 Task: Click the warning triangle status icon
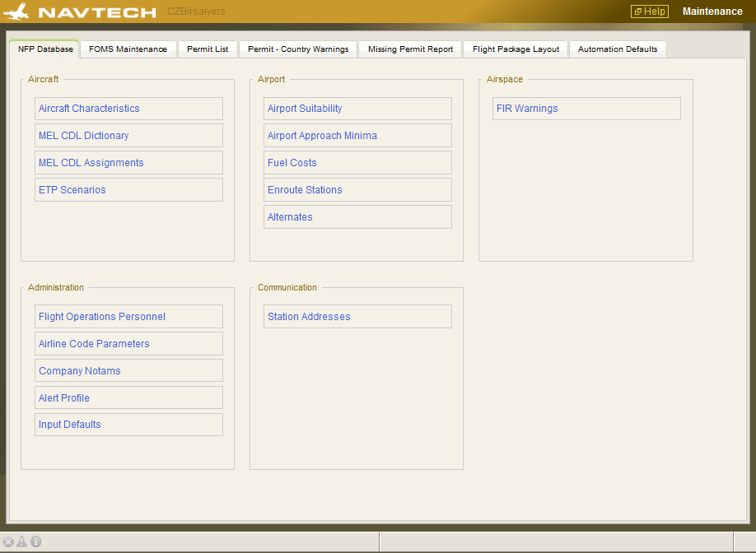(x=21, y=541)
